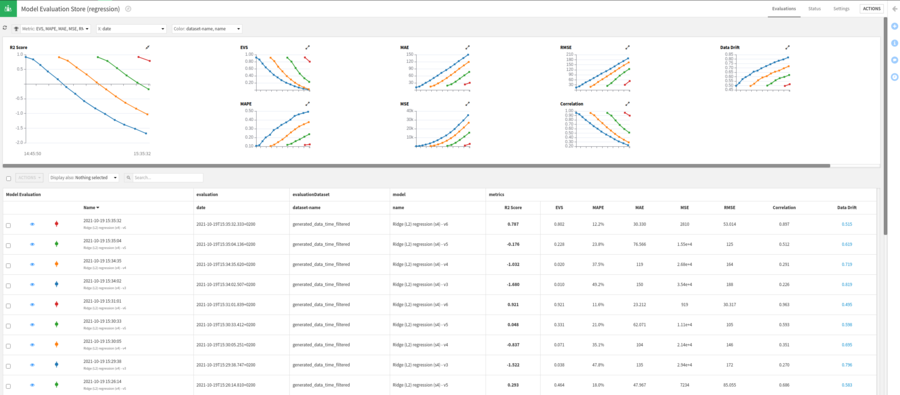This screenshot has width=900, height=395.
Task: Click the search magnifier icon beside Search field
Action: 129,178
